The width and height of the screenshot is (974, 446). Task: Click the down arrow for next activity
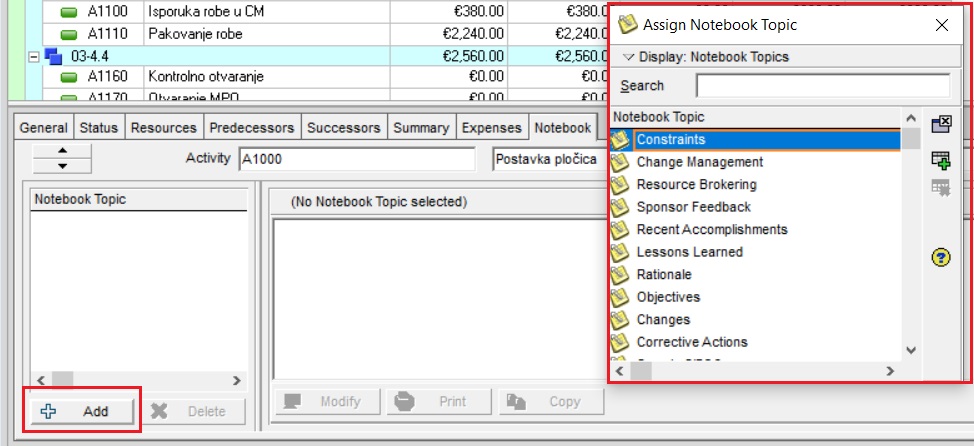[x=62, y=165]
